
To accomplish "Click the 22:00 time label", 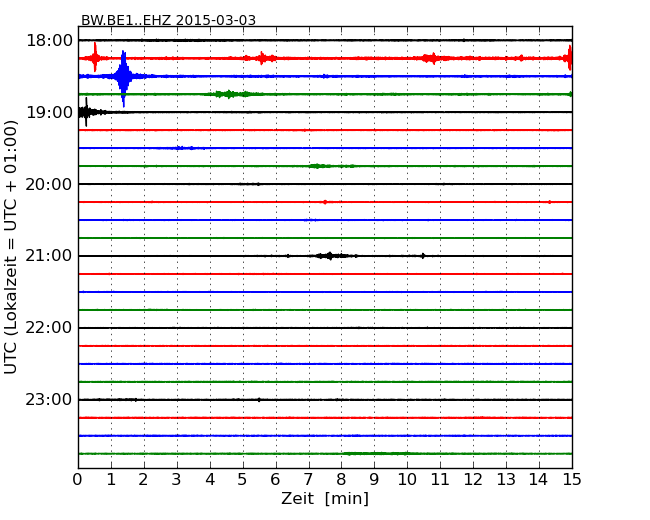I will (x=49, y=328).
